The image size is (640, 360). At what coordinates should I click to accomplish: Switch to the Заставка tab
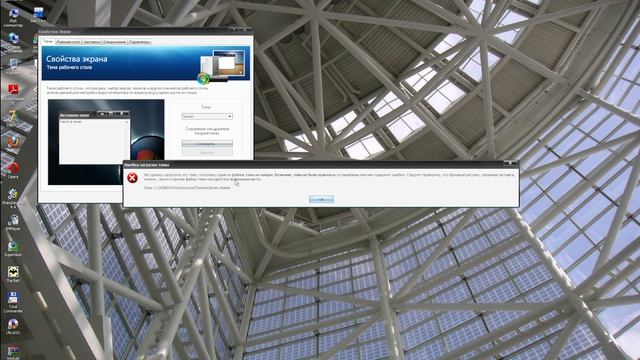tap(91, 42)
